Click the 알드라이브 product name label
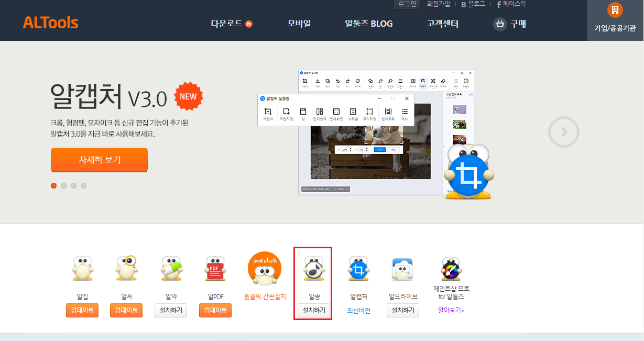Viewport: 644px width, 341px height. click(403, 296)
